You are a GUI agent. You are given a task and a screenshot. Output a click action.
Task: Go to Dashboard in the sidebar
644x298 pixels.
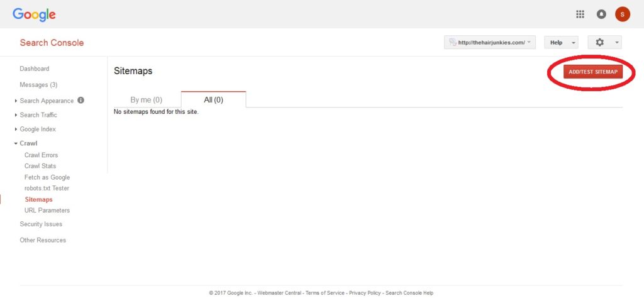(35, 69)
